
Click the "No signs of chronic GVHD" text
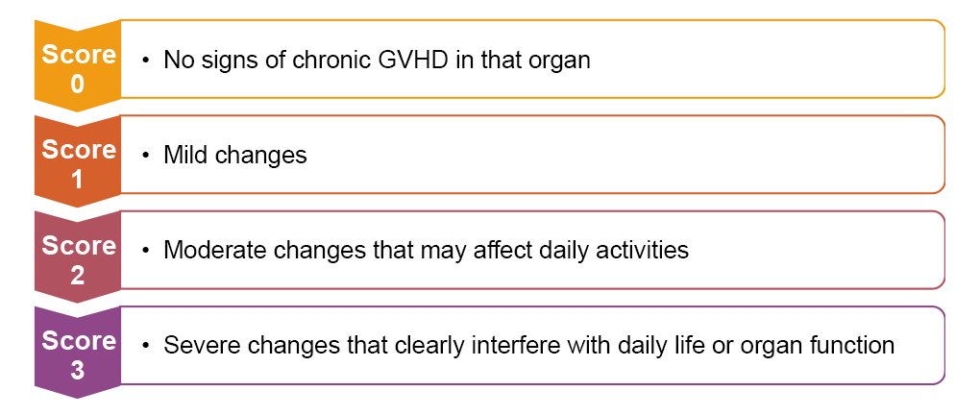click(x=377, y=60)
